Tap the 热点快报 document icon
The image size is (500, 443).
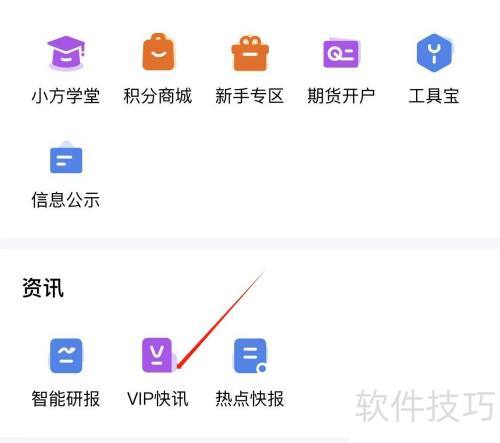[250, 356]
